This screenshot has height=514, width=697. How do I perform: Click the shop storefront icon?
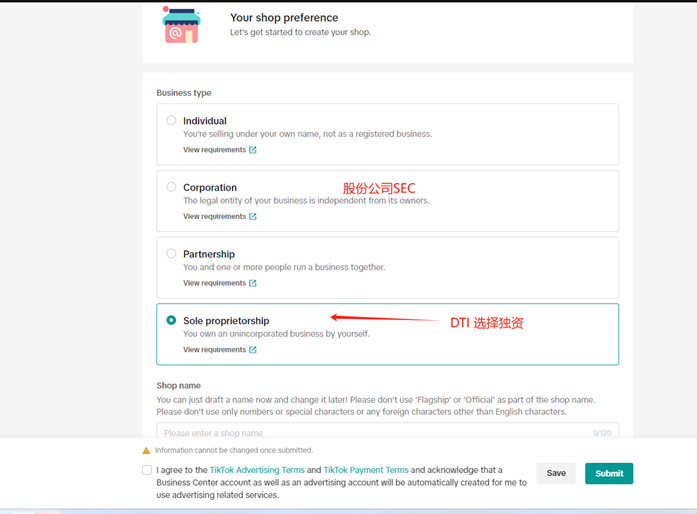(x=181, y=25)
